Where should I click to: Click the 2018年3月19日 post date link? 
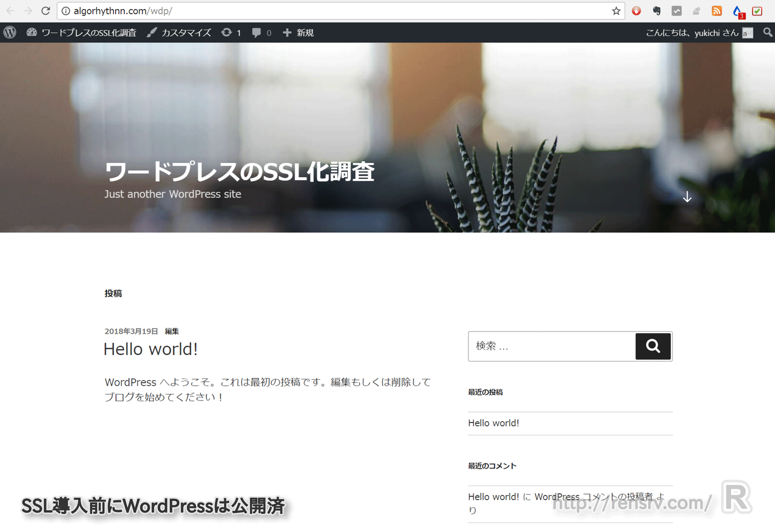coord(131,331)
